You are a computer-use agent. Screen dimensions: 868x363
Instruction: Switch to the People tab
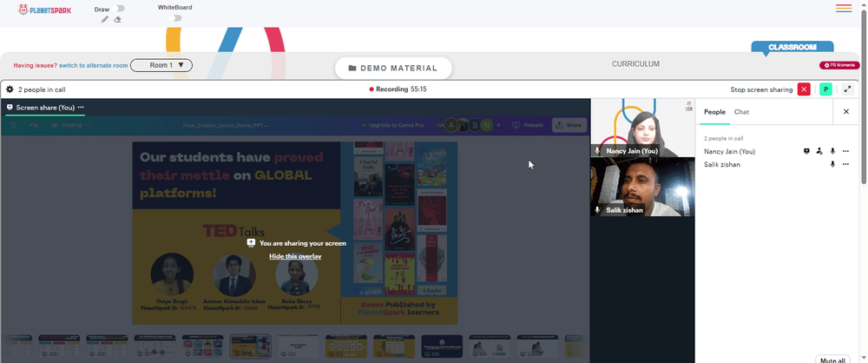coord(714,112)
